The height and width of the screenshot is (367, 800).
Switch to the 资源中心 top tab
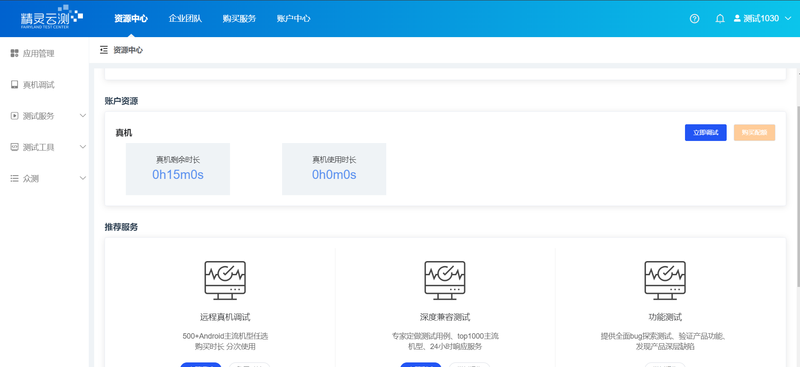(131, 19)
